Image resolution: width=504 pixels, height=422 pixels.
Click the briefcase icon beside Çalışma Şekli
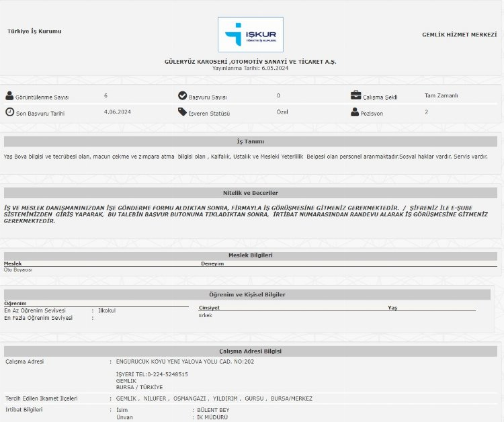point(355,95)
